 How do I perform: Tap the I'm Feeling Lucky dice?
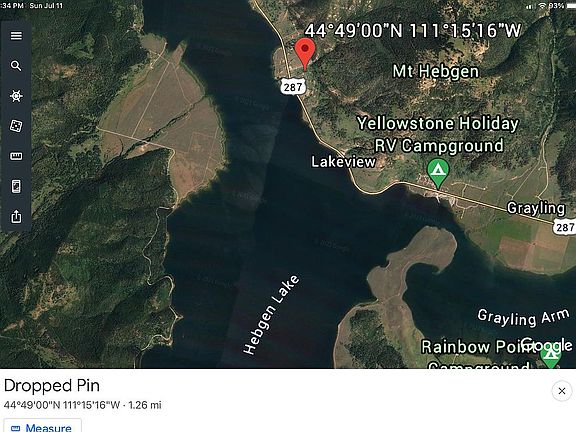[x=16, y=126]
